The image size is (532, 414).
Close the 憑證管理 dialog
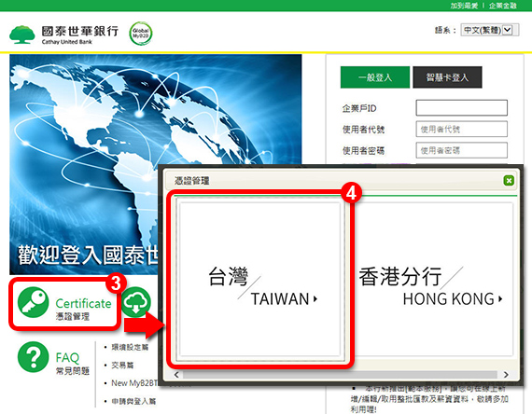509,180
